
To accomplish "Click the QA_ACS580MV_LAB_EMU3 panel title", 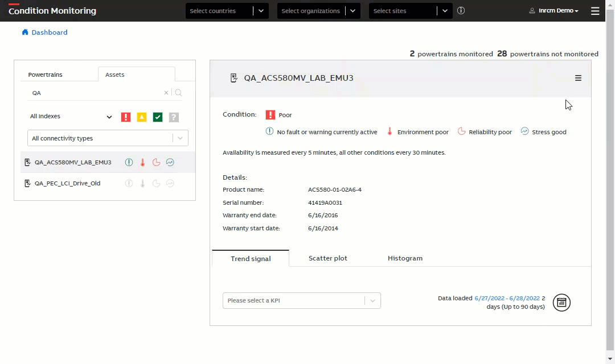I will (x=298, y=78).
